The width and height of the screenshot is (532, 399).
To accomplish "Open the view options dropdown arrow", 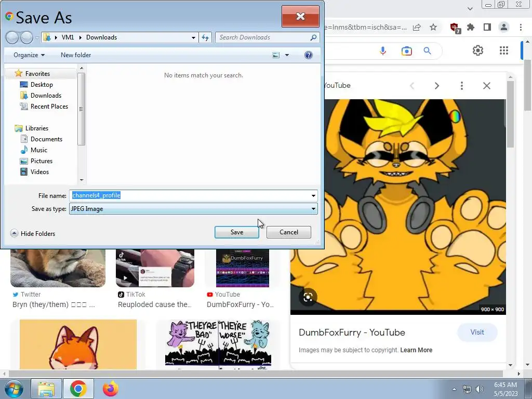I will coord(287,55).
